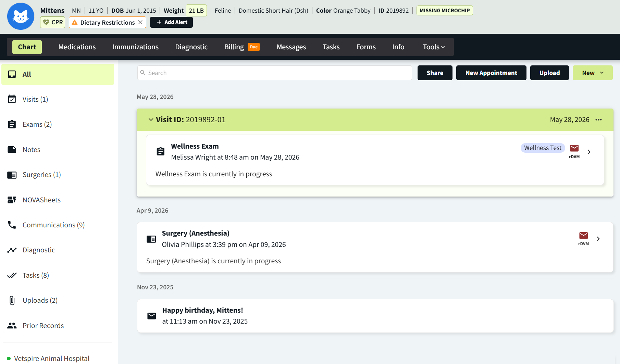The image size is (620, 364).
Task: Click the 21 LB weight badge
Action: (x=196, y=11)
